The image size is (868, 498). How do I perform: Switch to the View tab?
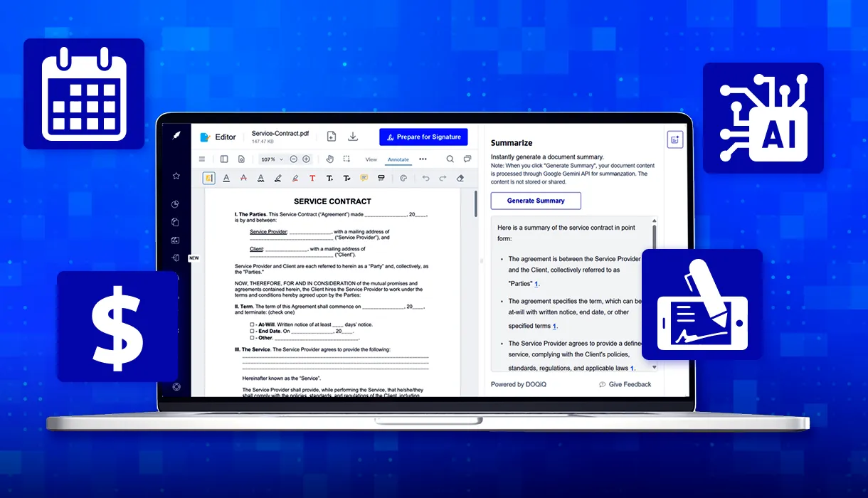(371, 159)
